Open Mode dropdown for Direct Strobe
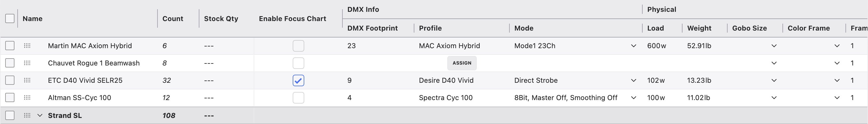Viewport: 868px width, 124px height. 633,80
